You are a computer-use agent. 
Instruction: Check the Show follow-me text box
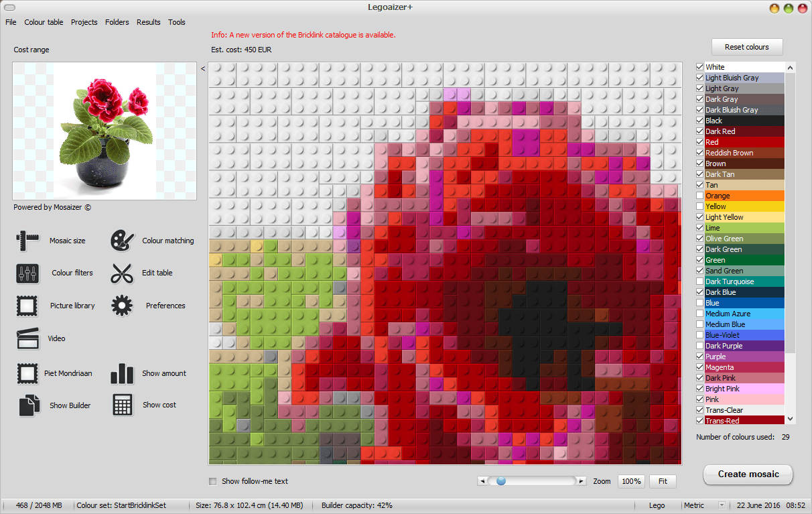(x=213, y=481)
